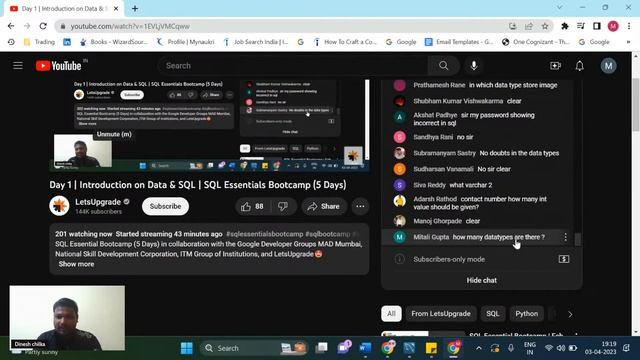
Task: Open the Chrome tab search dropdown arrow
Action: [x=560, y=7]
